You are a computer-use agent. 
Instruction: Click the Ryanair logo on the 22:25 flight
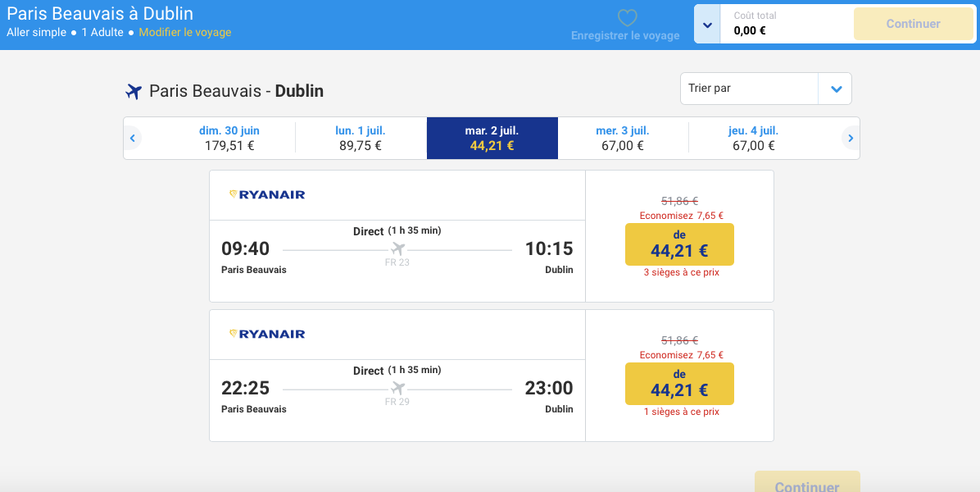tap(267, 334)
